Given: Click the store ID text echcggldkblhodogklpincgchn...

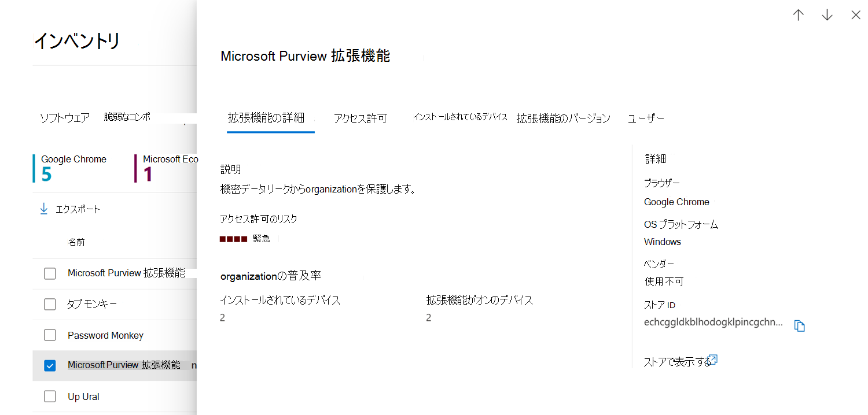Looking at the screenshot, I should [x=713, y=322].
